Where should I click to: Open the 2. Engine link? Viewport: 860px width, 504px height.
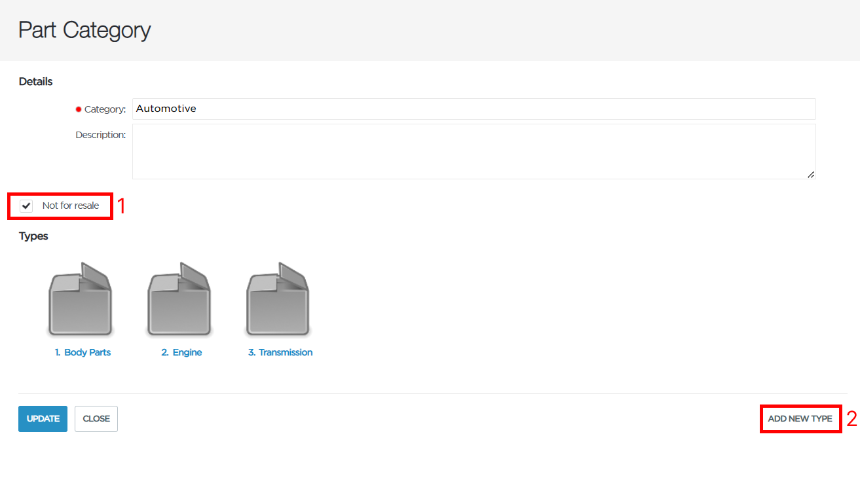(x=181, y=352)
